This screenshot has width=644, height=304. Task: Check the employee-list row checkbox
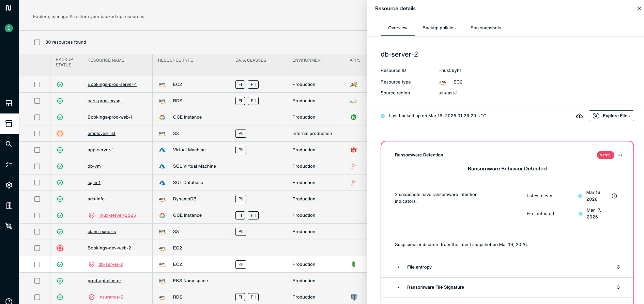click(x=37, y=134)
